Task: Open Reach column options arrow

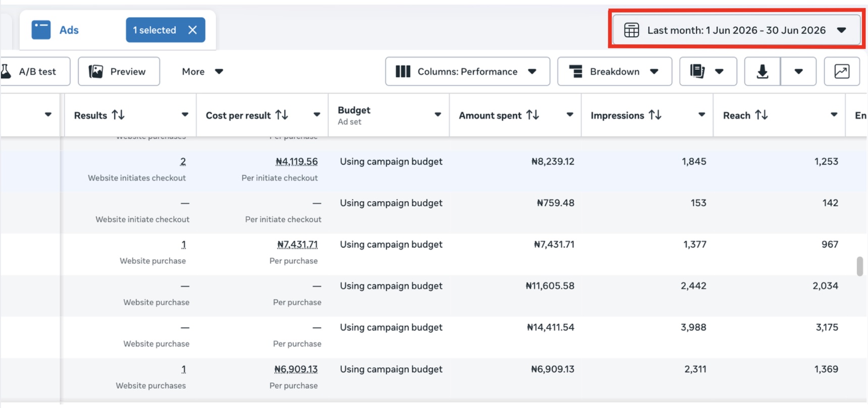Action: (834, 115)
